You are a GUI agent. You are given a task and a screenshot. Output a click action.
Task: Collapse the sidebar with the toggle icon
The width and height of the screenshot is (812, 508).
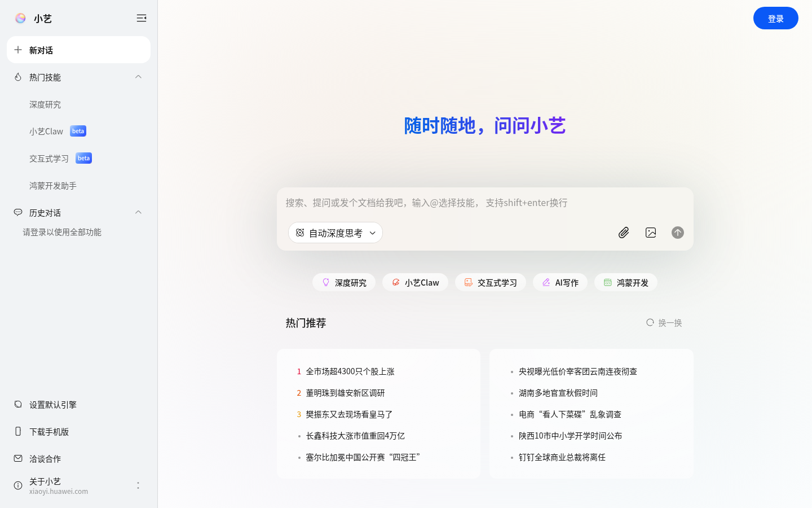[x=142, y=18]
